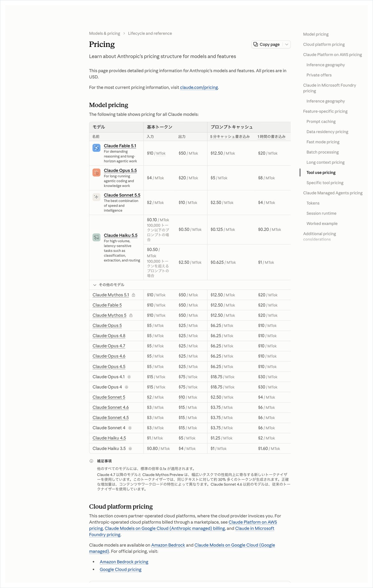The image size is (373, 588).
Task: Open the Claude Opus 4.8 link
Action: click(109, 336)
